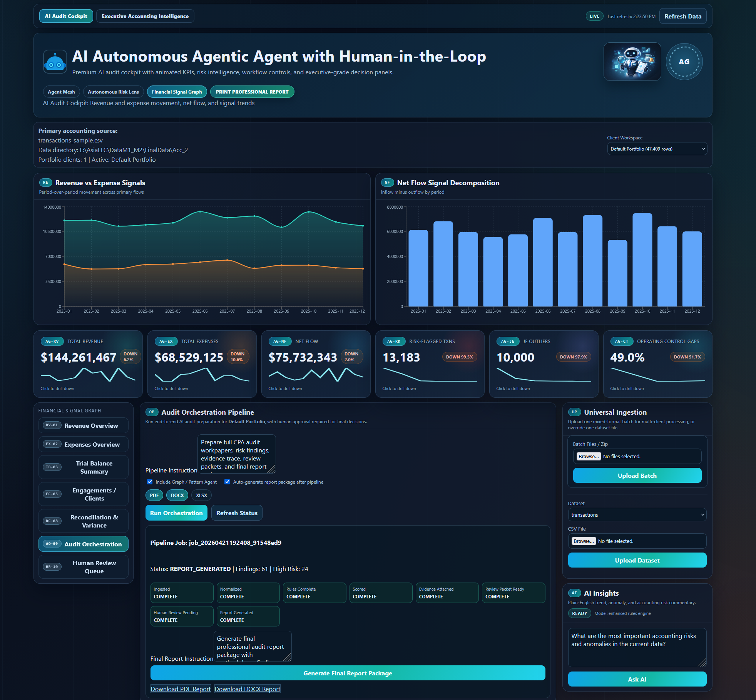Click the UP icon next to Universal Ingestion
This screenshot has width=756, height=700.
pos(574,412)
